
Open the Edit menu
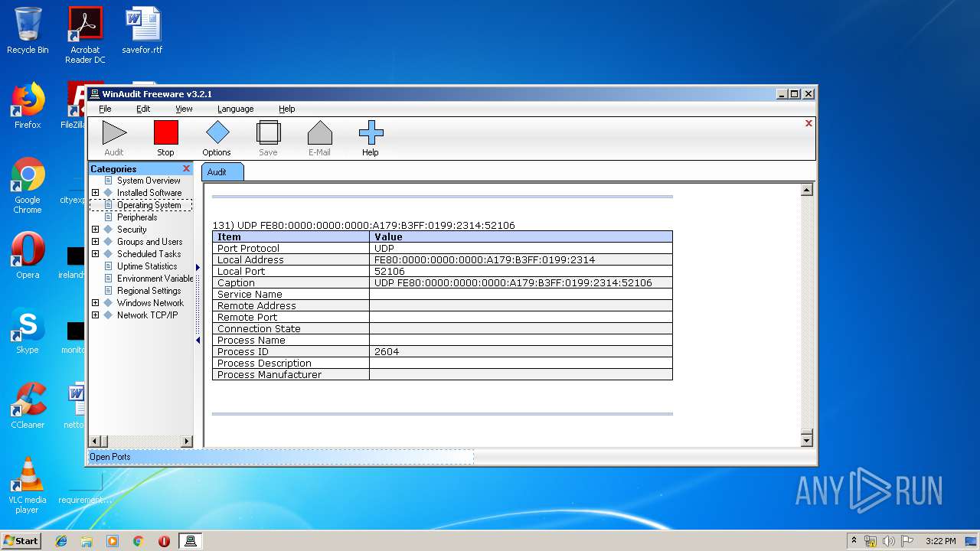tap(143, 109)
